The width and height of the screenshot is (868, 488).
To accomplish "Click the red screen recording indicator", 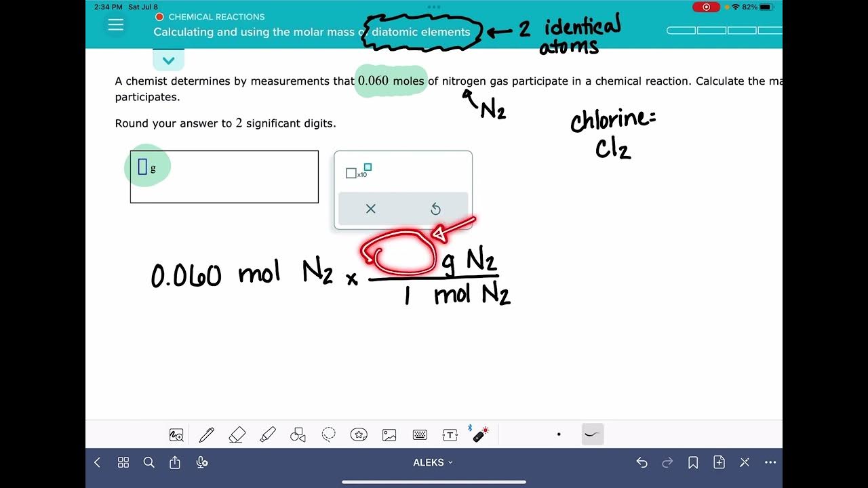I will point(707,7).
